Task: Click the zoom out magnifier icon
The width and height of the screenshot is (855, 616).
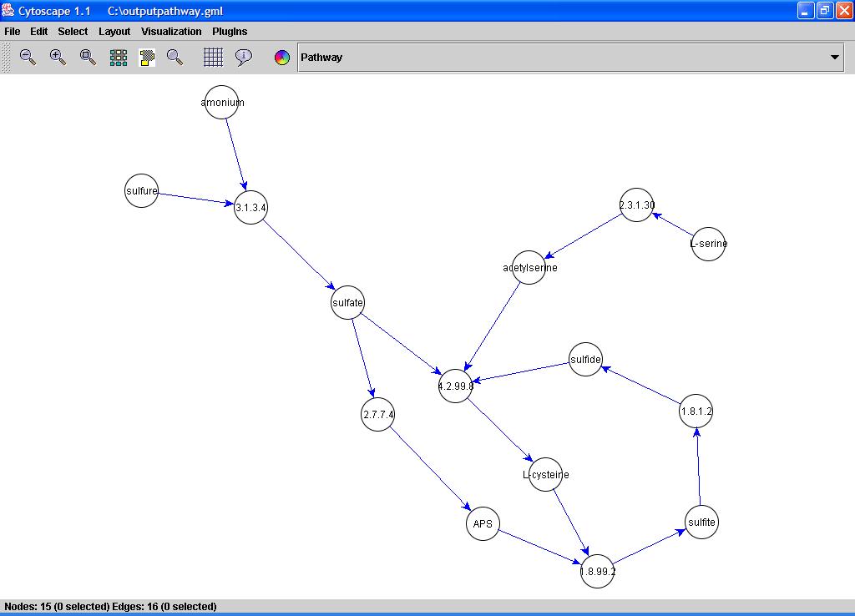Action: tap(28, 57)
